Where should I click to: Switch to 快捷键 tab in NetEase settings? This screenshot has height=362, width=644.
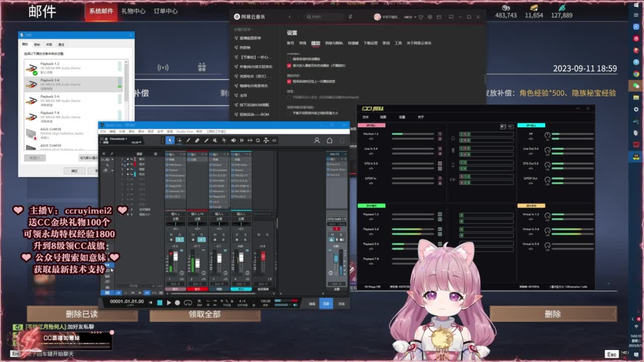click(353, 43)
